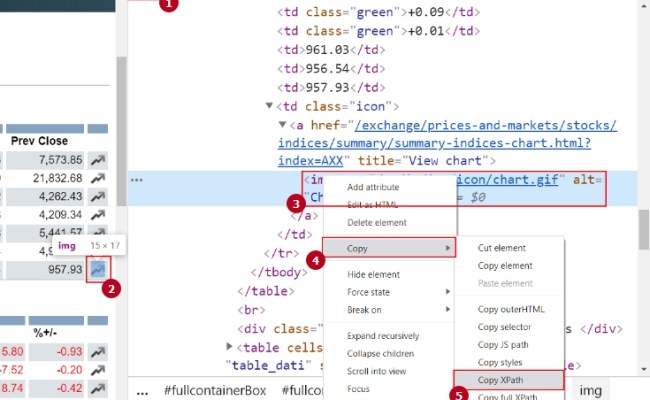650x400 pixels.
Task: Select Copy JS path
Action: [503, 345]
